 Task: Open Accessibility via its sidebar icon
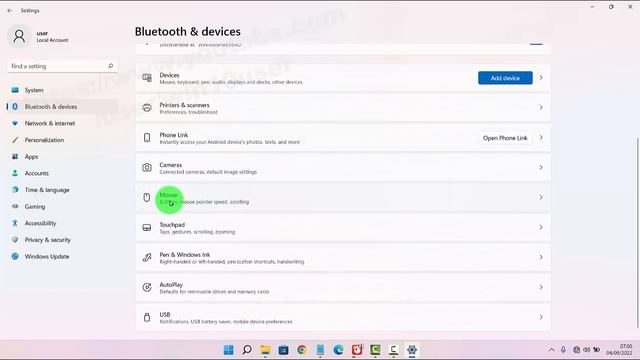click(15, 223)
